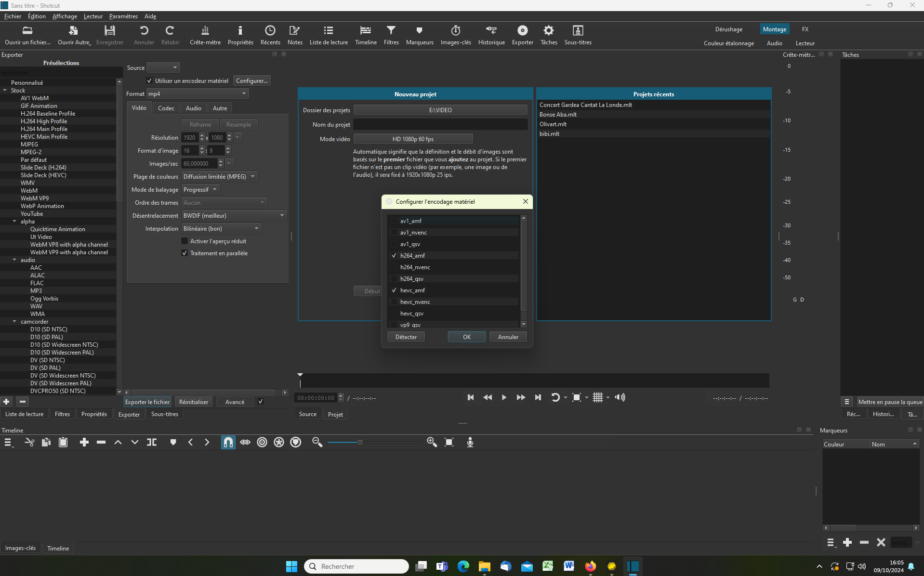The width and height of the screenshot is (924, 576).
Task: Click the timeline split at playhead icon
Action: pyautogui.click(x=152, y=442)
